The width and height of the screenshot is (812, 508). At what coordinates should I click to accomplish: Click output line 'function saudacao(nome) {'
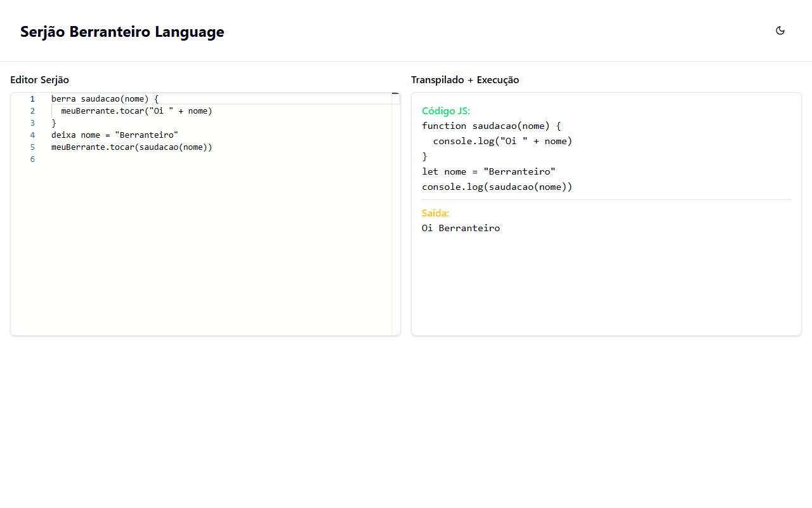(x=492, y=126)
